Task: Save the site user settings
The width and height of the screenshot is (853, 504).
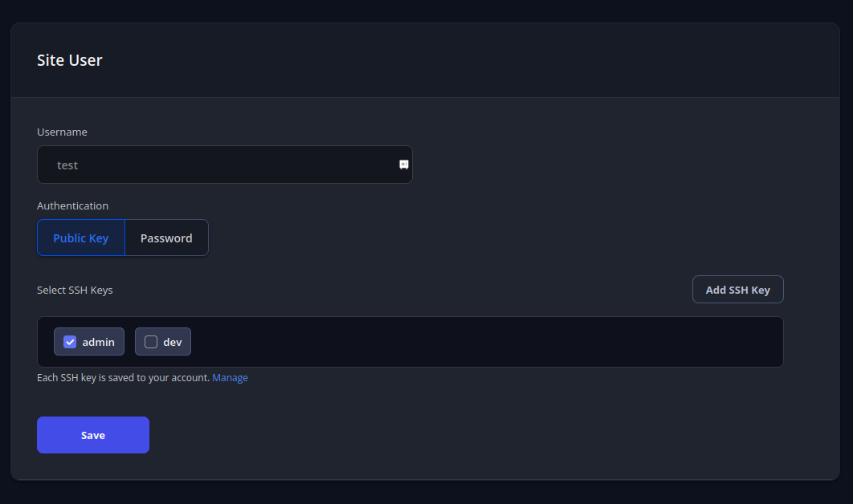Action: [93, 435]
